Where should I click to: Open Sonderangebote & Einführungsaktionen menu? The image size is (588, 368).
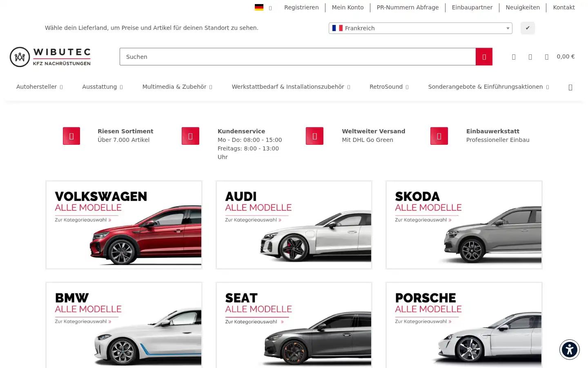click(488, 87)
